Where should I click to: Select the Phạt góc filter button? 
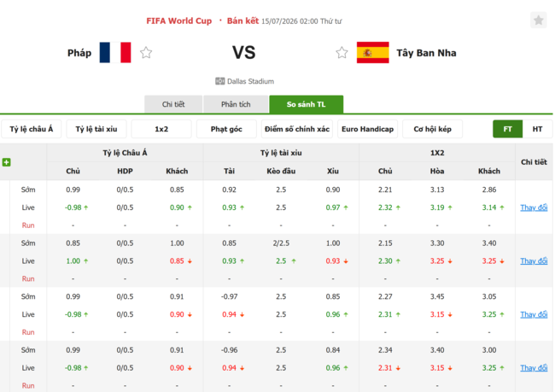(226, 129)
